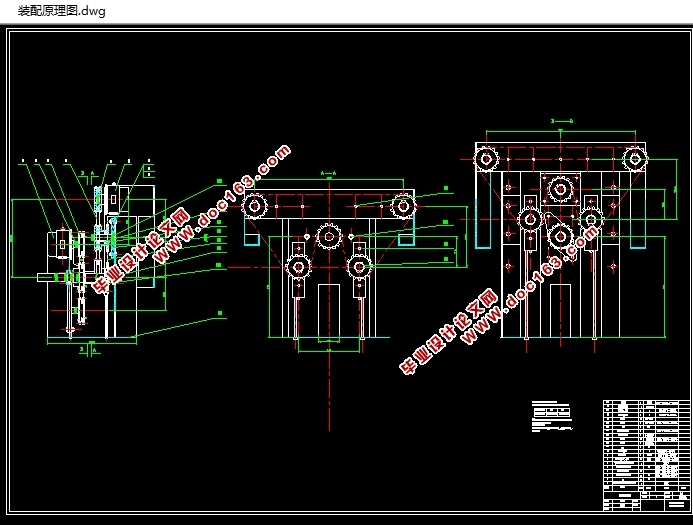Click the upper center sprocket in right view

click(x=560, y=188)
